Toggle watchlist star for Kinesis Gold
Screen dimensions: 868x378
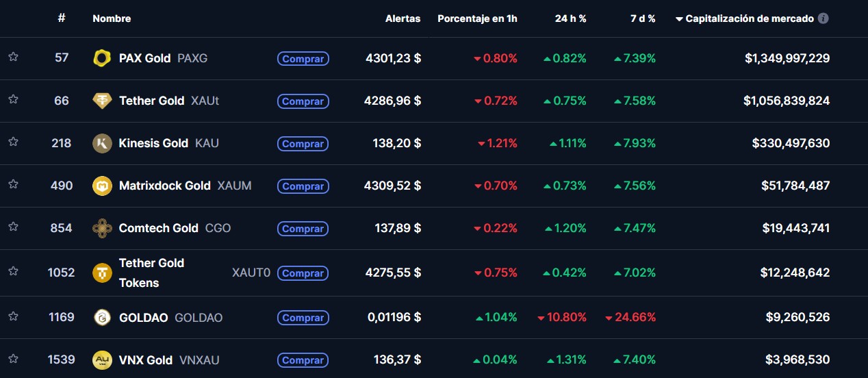pos(13,142)
